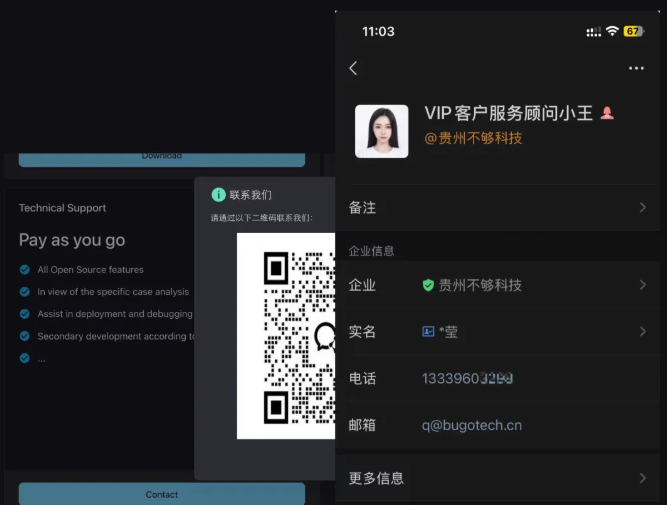Click the check icon beside specific case analysis
667x505 pixels.
click(25, 292)
